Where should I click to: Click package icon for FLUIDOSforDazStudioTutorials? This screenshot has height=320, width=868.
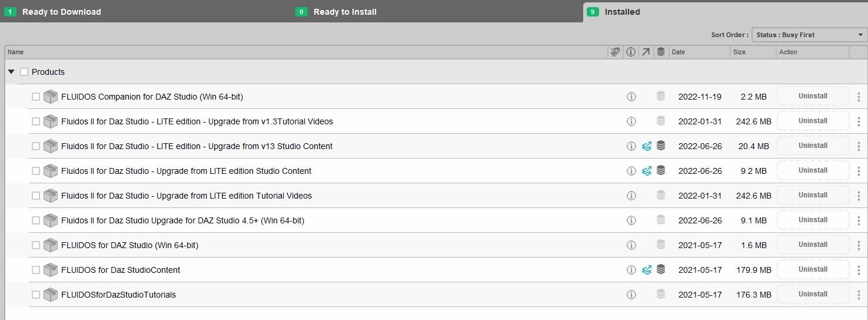pyautogui.click(x=51, y=295)
